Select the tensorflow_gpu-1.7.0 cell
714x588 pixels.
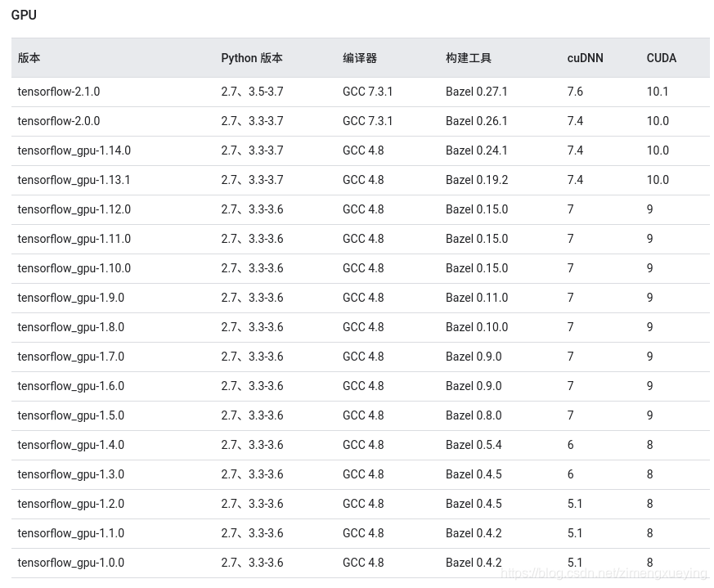71,357
